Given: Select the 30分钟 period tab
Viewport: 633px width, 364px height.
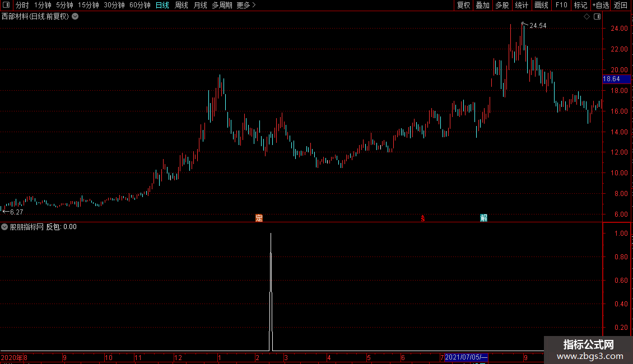Looking at the screenshot, I should (114, 5).
